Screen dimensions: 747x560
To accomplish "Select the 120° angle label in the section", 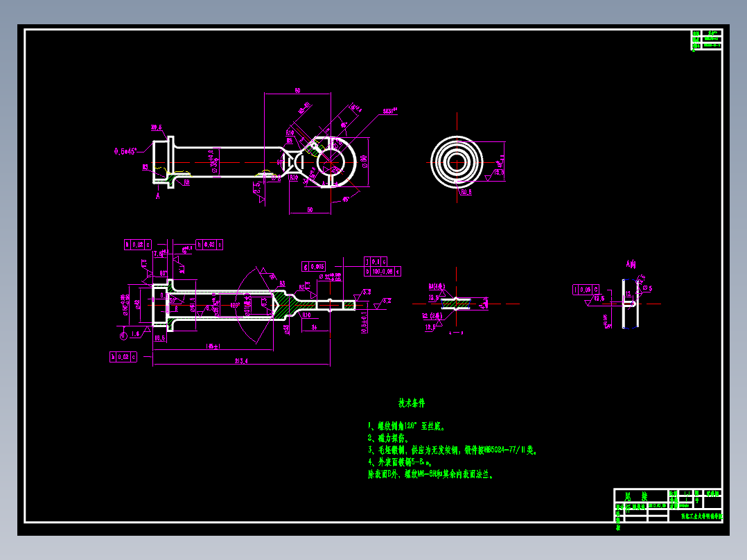I will (235, 306).
